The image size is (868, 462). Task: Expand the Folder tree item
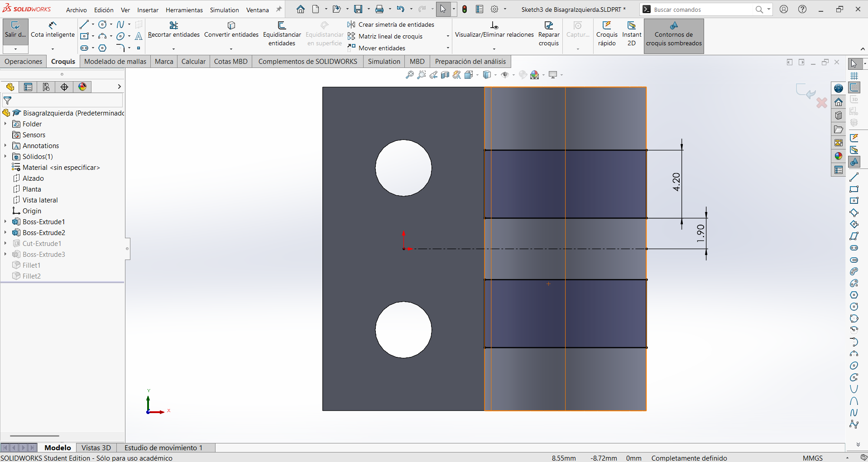coord(5,124)
